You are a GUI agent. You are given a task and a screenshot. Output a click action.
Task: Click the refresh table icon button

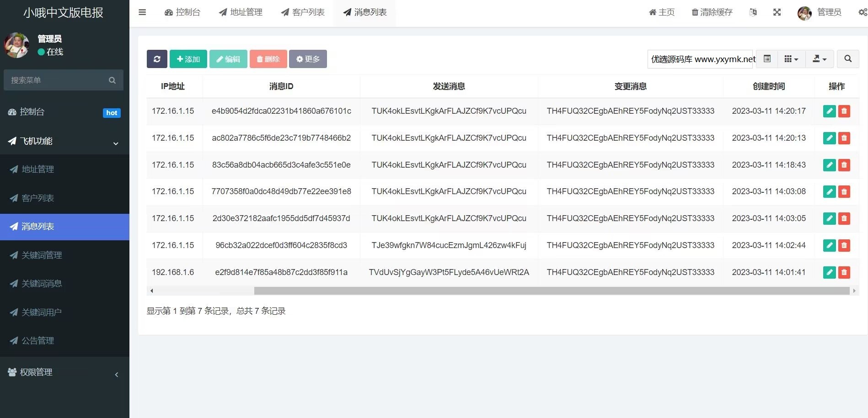coord(157,59)
